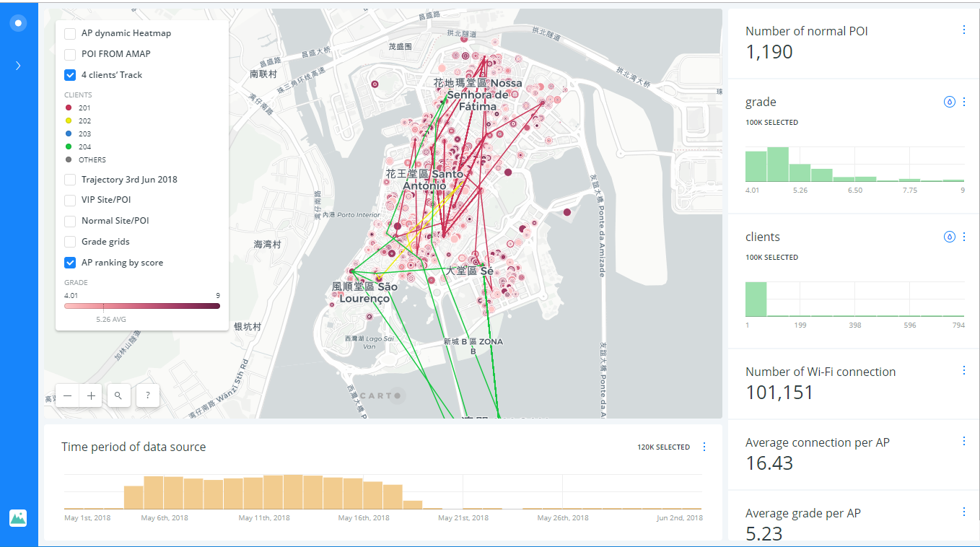Open options menu for Average grade per AP
The width and height of the screenshot is (980, 547).
pos(964,512)
